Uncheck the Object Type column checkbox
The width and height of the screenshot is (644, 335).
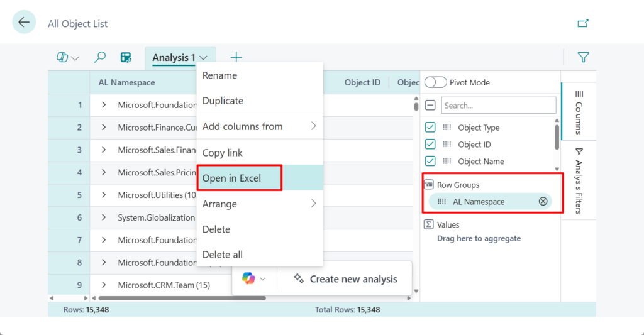point(430,128)
